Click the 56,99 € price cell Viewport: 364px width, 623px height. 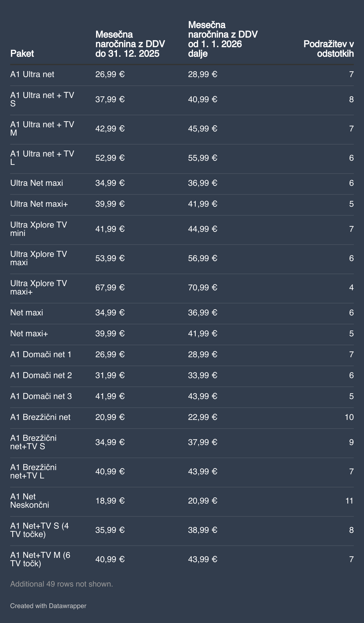point(202,258)
